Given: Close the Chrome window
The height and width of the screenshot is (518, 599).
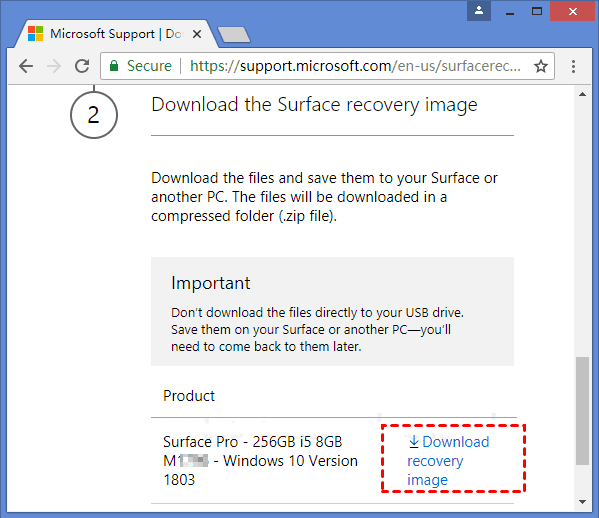Looking at the screenshot, I should click(573, 11).
